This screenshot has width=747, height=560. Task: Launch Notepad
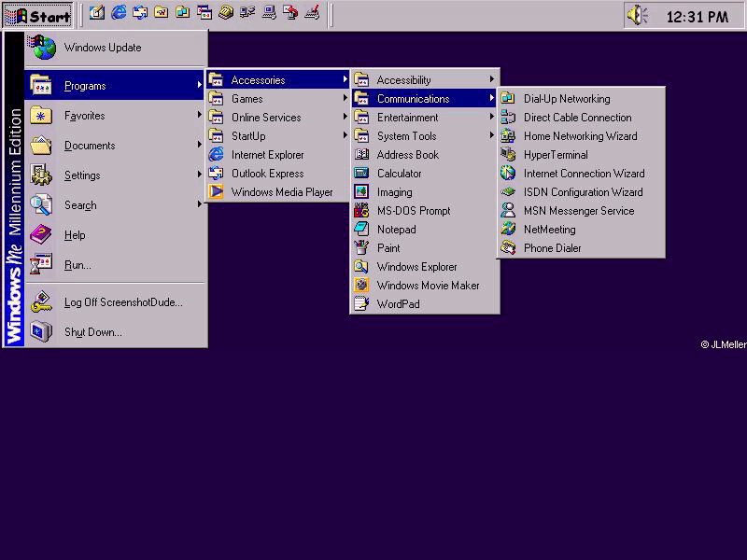coord(426,229)
